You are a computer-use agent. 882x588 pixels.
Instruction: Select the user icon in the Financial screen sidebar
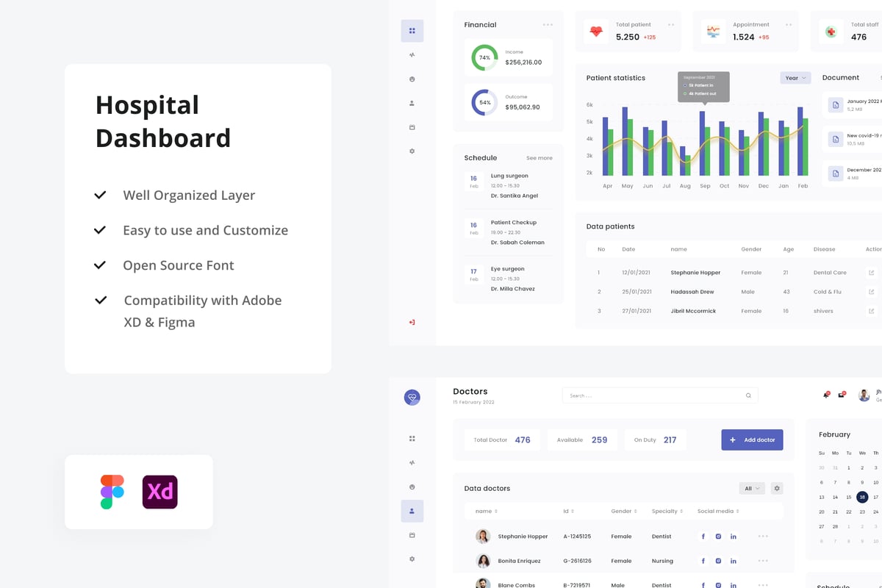point(412,103)
